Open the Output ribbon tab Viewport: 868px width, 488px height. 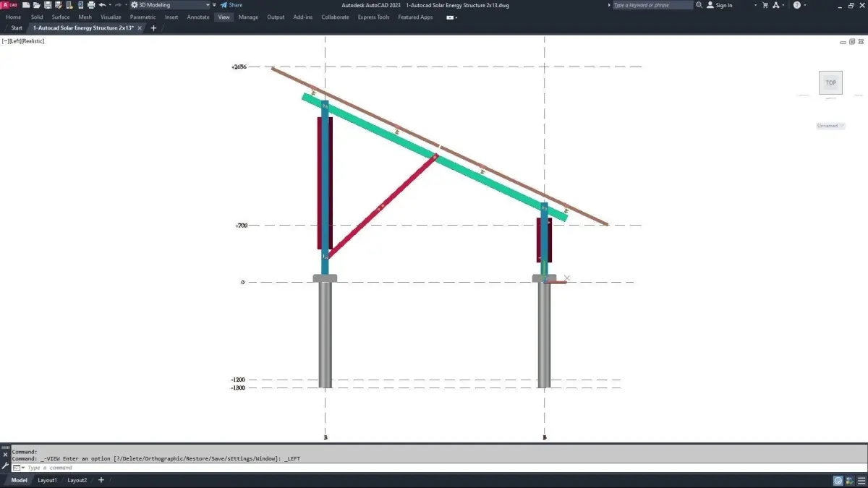coord(276,17)
